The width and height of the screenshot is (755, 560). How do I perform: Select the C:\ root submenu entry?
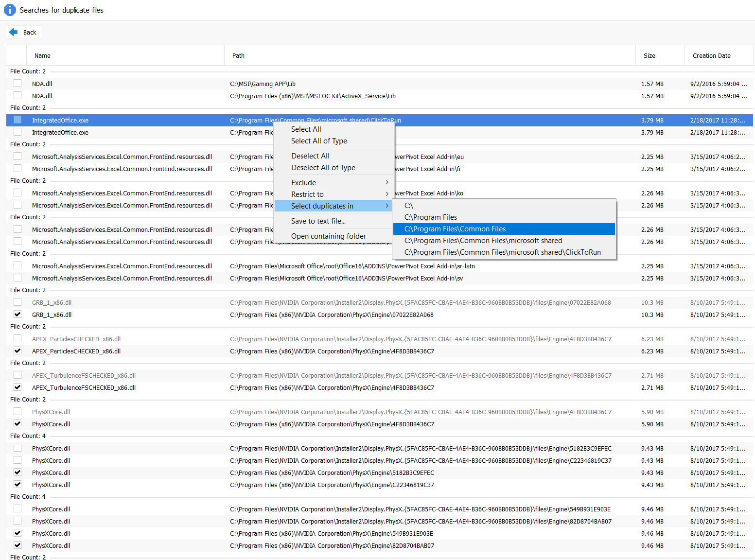[x=409, y=206]
